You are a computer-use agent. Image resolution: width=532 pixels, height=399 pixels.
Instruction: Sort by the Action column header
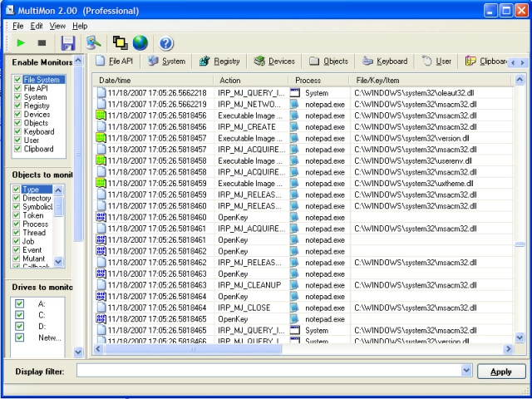click(x=251, y=81)
